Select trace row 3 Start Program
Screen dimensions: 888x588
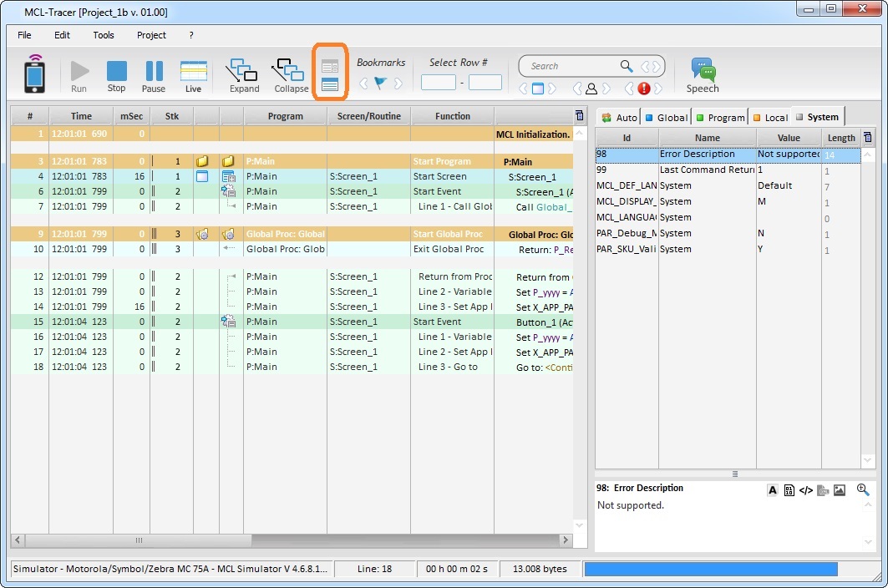pos(292,161)
